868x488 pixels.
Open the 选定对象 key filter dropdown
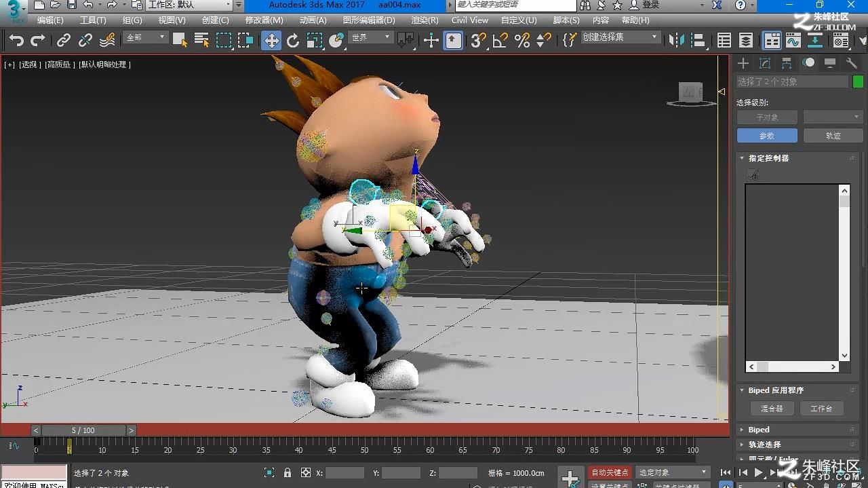click(672, 472)
